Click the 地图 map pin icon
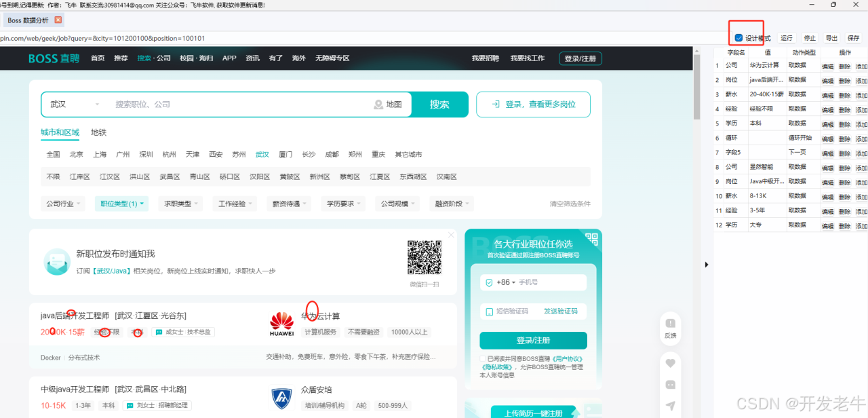The height and width of the screenshot is (418, 868). tap(378, 104)
